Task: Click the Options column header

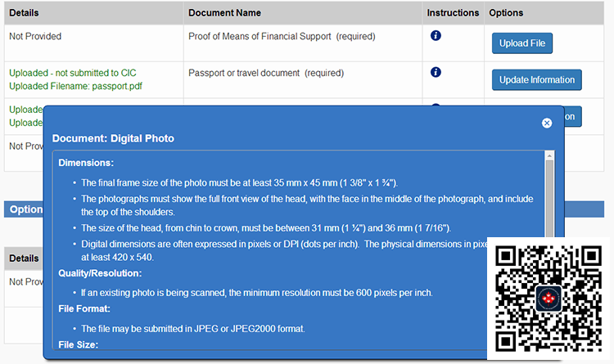Action: (506, 13)
